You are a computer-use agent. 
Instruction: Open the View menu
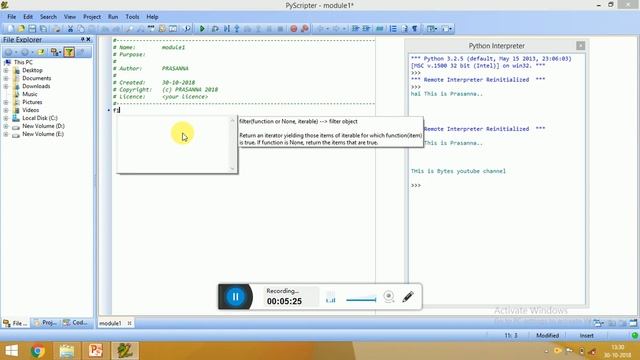[x=70, y=17]
